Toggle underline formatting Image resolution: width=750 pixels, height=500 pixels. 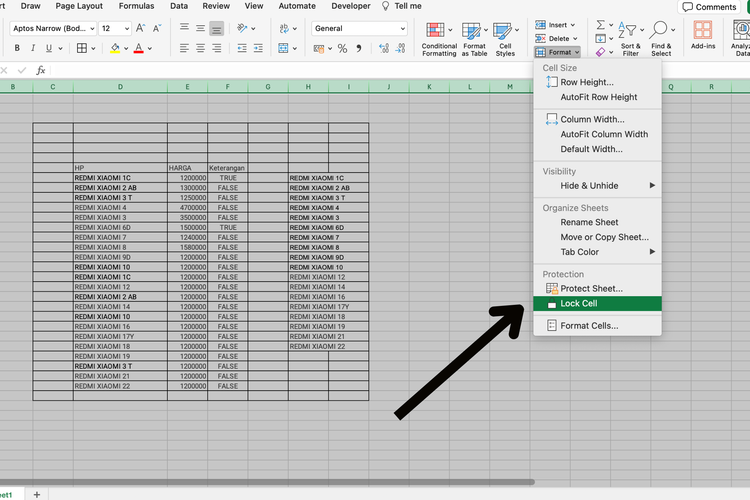49,48
